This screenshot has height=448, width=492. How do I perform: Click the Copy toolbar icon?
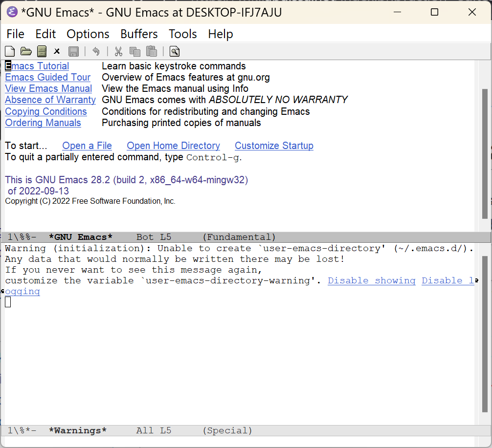(135, 51)
